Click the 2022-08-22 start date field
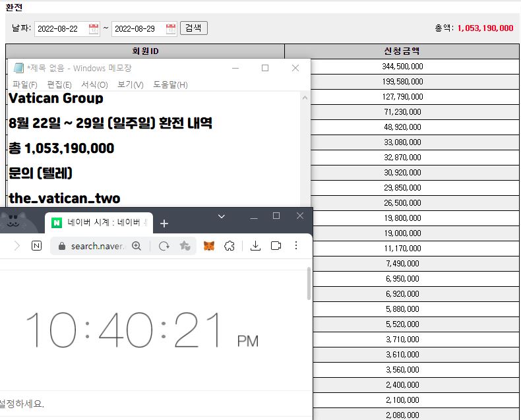The image size is (521, 420). tap(61, 28)
